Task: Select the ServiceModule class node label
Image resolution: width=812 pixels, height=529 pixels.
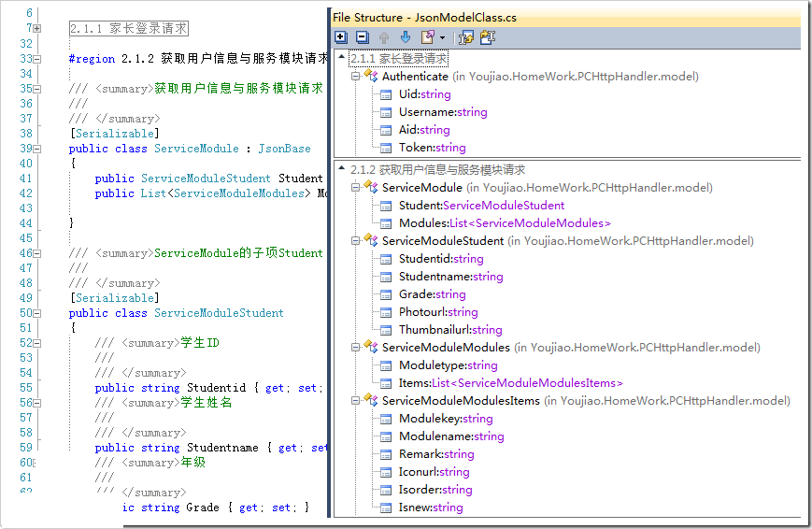Action: [422, 187]
